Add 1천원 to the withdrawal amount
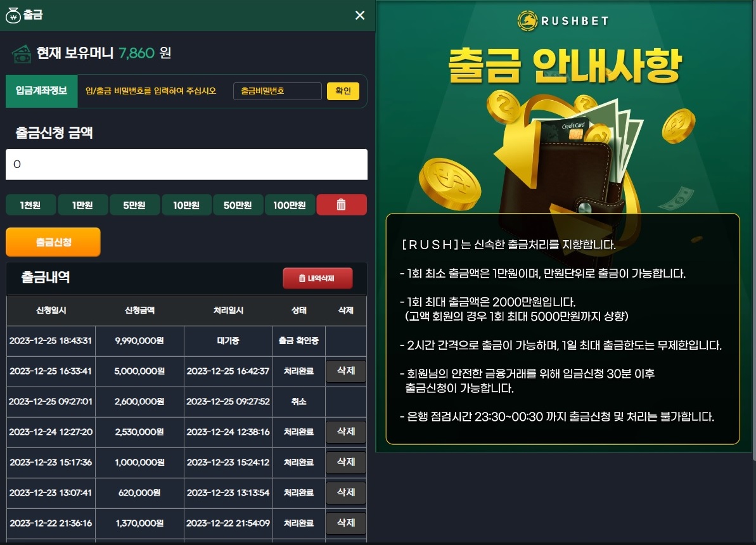This screenshot has height=545, width=756. 30,205
